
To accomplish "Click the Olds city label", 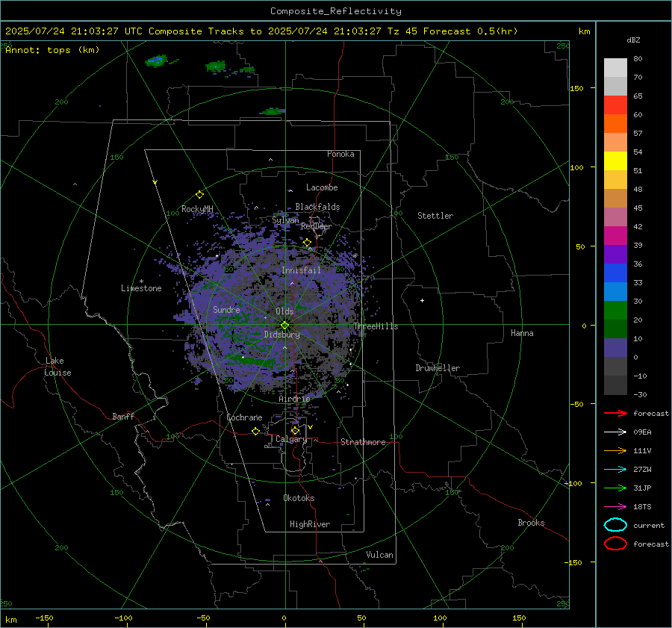I will pos(284,311).
